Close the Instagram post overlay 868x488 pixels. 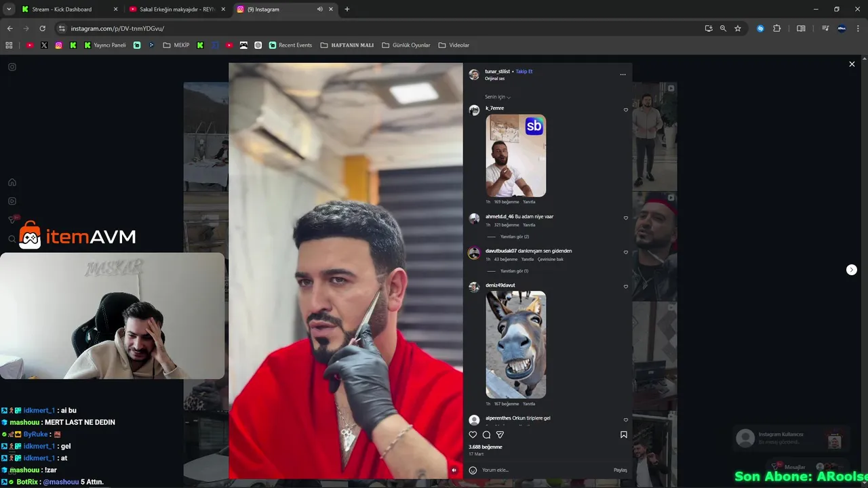click(x=852, y=64)
